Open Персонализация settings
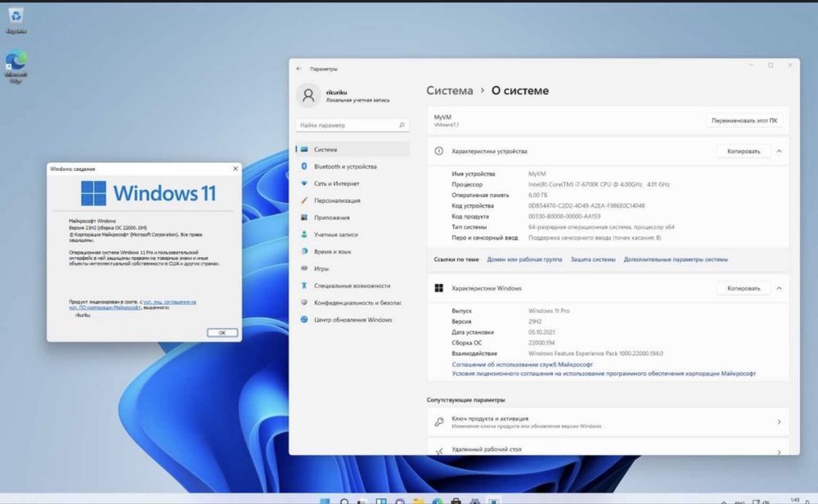Screen dimensions: 818x504 tap(353, 200)
